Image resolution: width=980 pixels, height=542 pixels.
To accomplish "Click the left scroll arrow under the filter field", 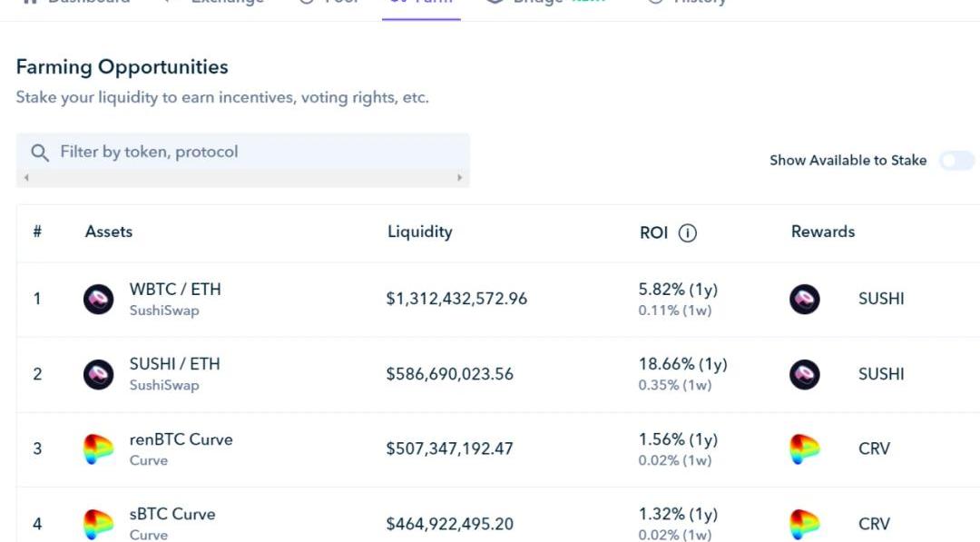I will click(x=26, y=178).
